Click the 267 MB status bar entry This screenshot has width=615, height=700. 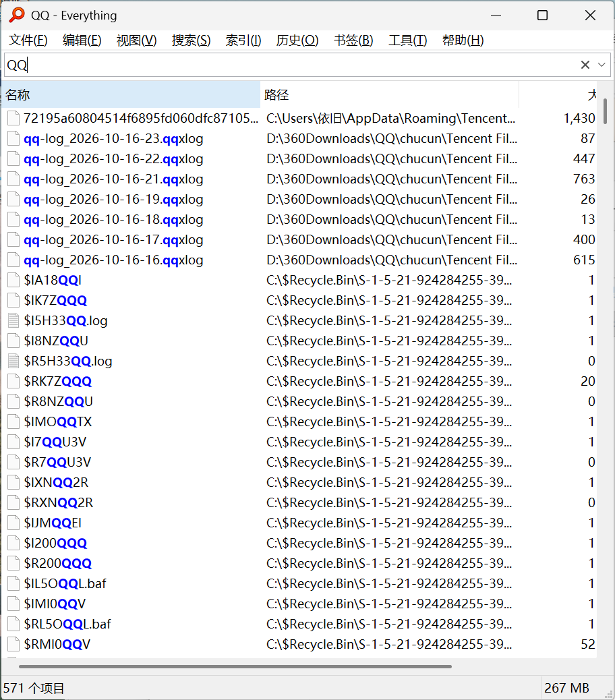[x=566, y=688]
